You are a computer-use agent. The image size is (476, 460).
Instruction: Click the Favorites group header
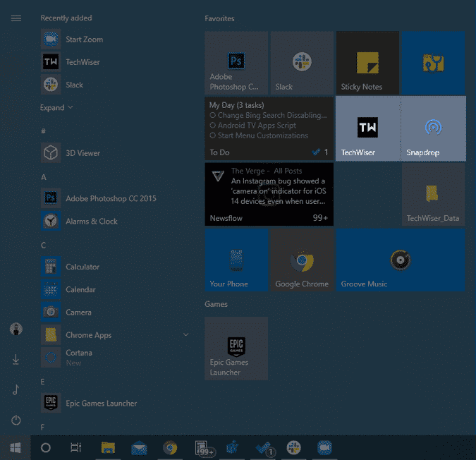[219, 18]
